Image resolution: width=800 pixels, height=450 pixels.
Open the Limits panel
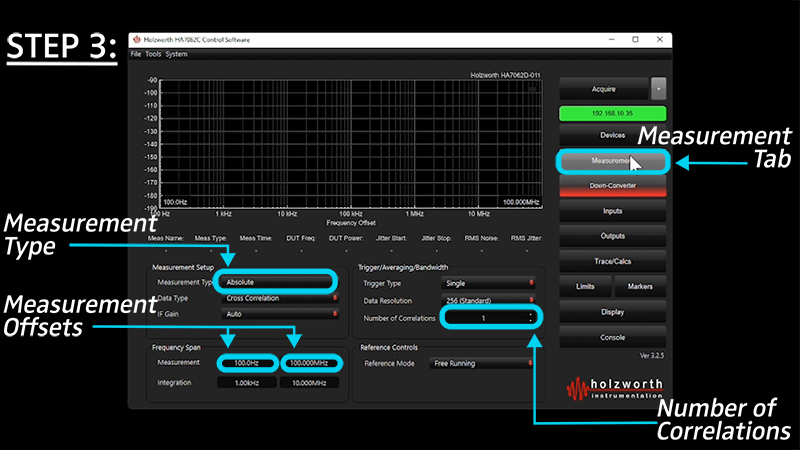(585, 286)
